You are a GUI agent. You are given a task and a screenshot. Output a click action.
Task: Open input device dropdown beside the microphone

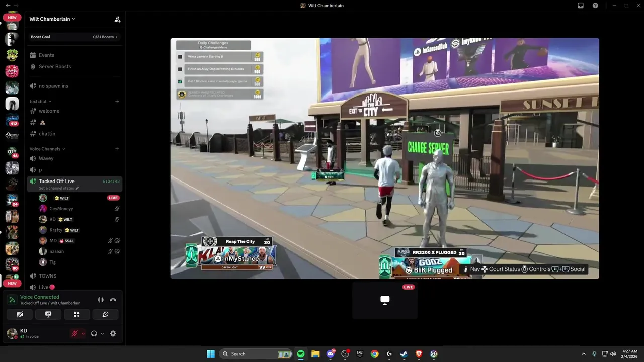tap(83, 333)
